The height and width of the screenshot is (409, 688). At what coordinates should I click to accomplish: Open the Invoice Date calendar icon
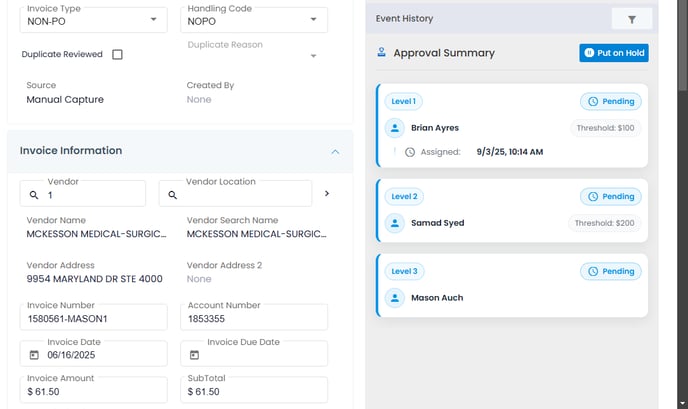click(x=34, y=355)
